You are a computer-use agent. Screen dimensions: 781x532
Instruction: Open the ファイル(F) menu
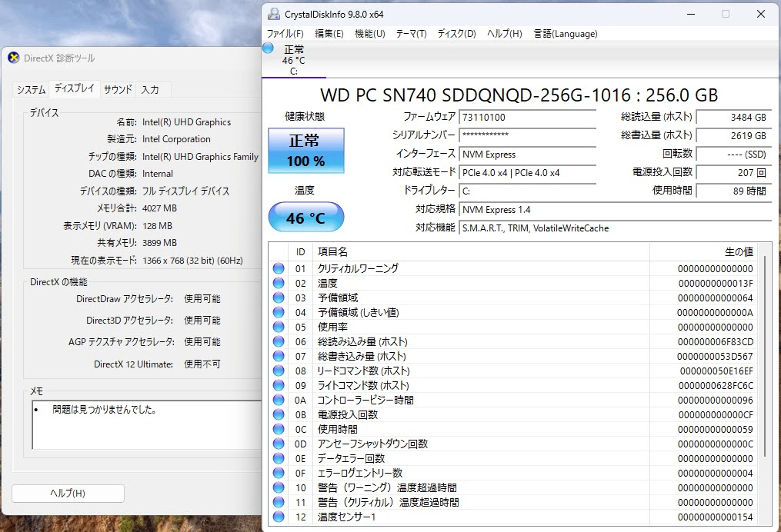(x=285, y=33)
